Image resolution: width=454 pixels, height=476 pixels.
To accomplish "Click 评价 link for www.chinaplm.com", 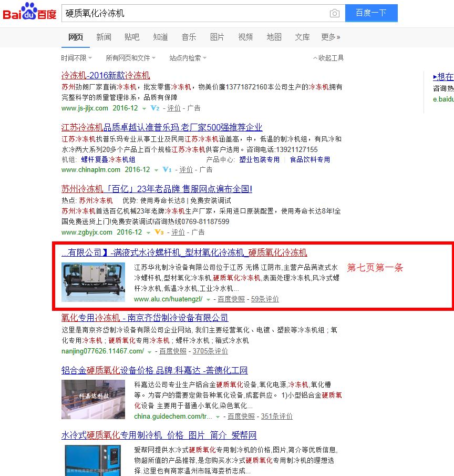I will click(186, 170).
